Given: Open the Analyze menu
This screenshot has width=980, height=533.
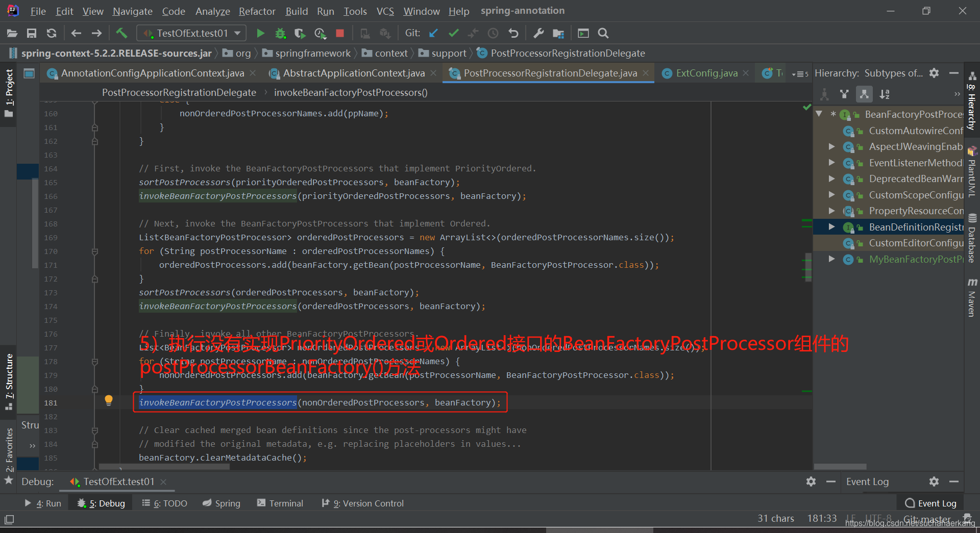Looking at the screenshot, I should (x=213, y=11).
